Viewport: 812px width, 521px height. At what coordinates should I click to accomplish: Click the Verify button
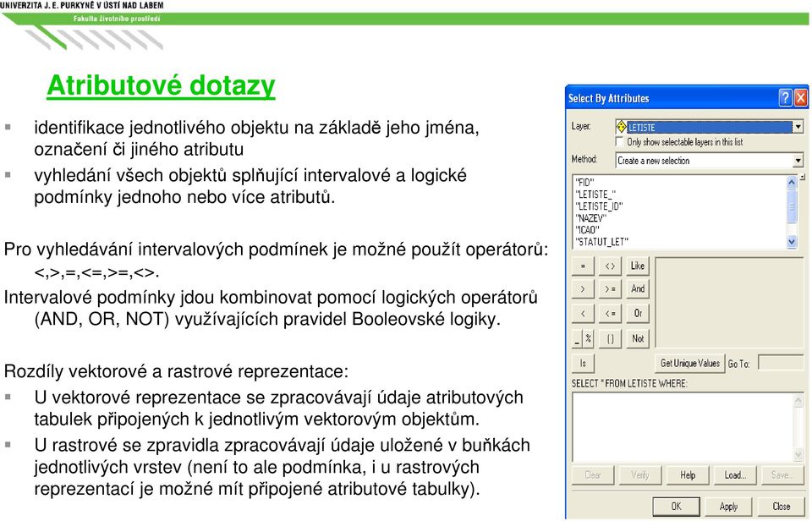(x=640, y=474)
